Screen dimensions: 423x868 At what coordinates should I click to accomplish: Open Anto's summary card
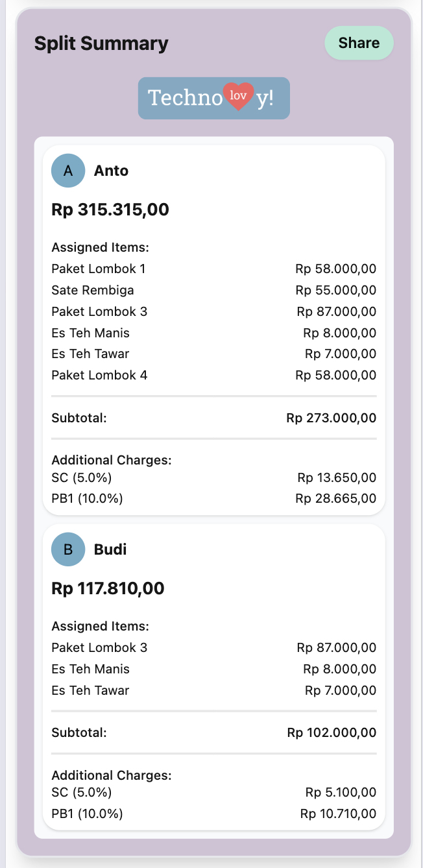(x=213, y=324)
